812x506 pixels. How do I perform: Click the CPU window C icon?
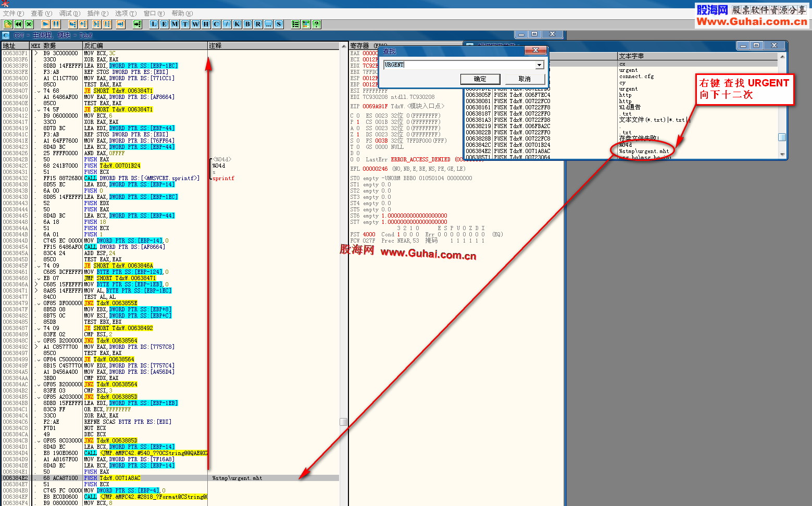tap(6, 35)
